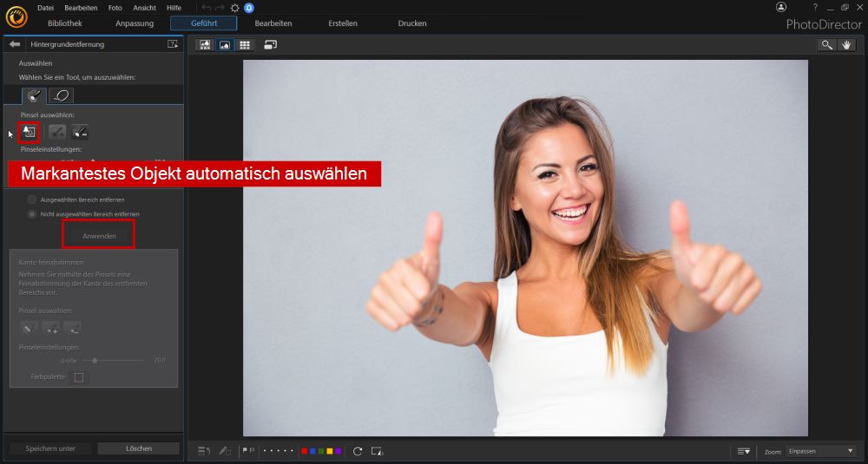Select 'Ausgewählten Bereich entfernen' radio option

click(32, 199)
